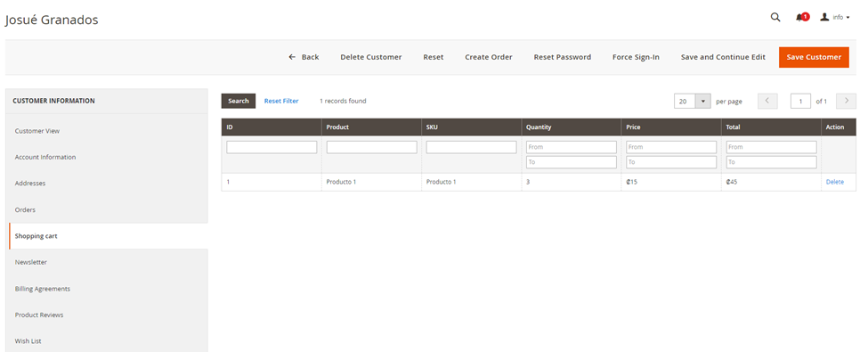Click the quantity value 3
The width and height of the screenshot is (868, 352).
pos(528,182)
